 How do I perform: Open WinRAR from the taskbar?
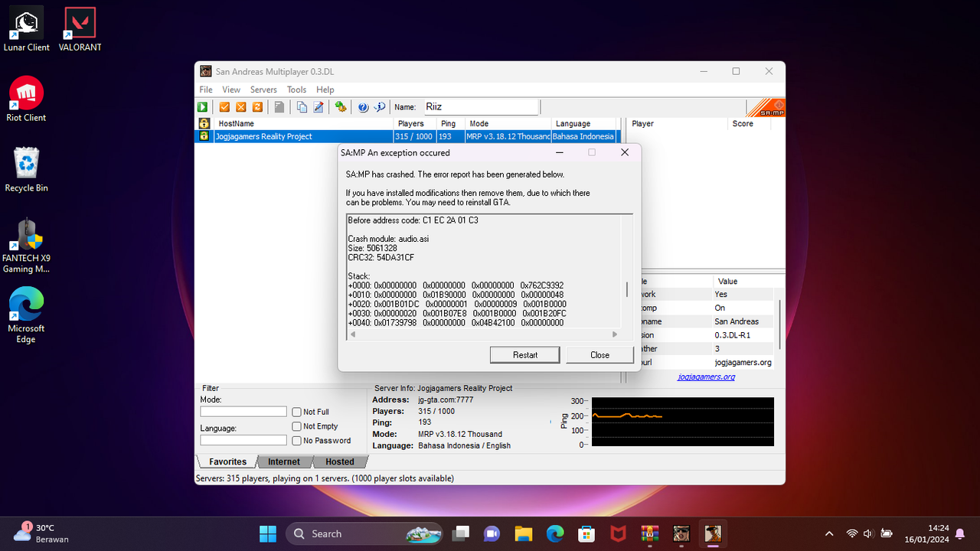(649, 533)
